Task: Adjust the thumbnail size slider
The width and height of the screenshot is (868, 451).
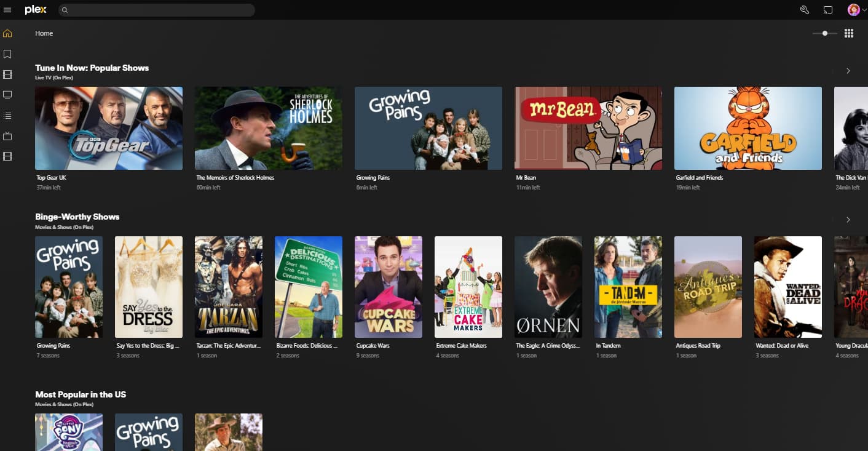Action: [x=825, y=33]
